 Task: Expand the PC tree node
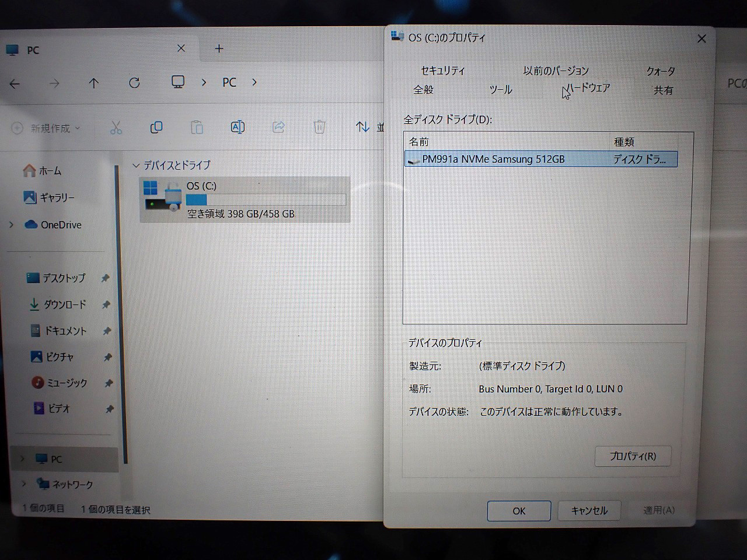22,459
